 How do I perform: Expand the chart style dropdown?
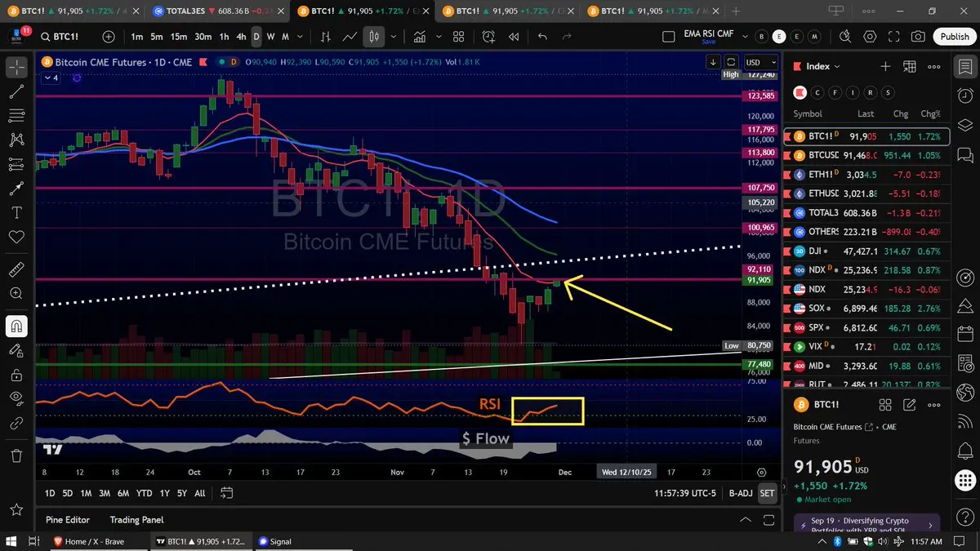[394, 37]
